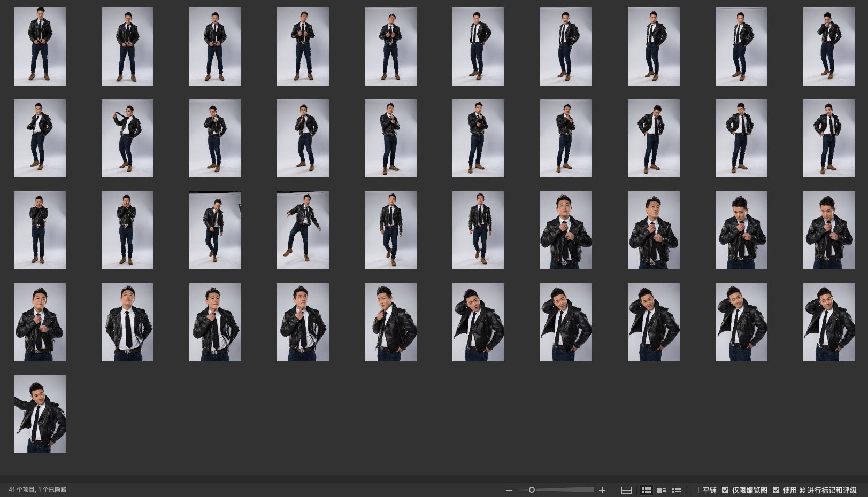The height and width of the screenshot is (497, 868).
Task: Click the plus icon to enlarge thumbnails
Action: click(602, 490)
